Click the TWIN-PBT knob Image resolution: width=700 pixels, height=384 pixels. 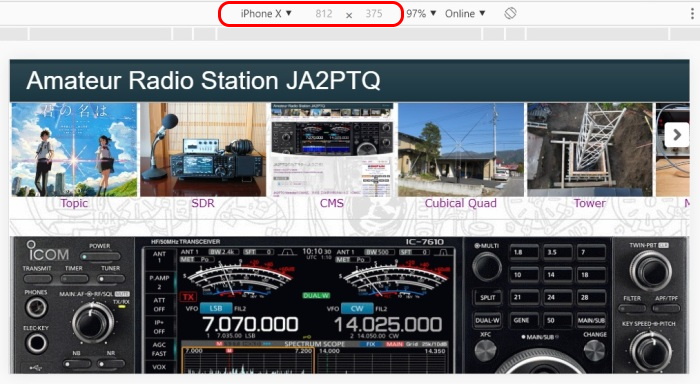(650, 271)
